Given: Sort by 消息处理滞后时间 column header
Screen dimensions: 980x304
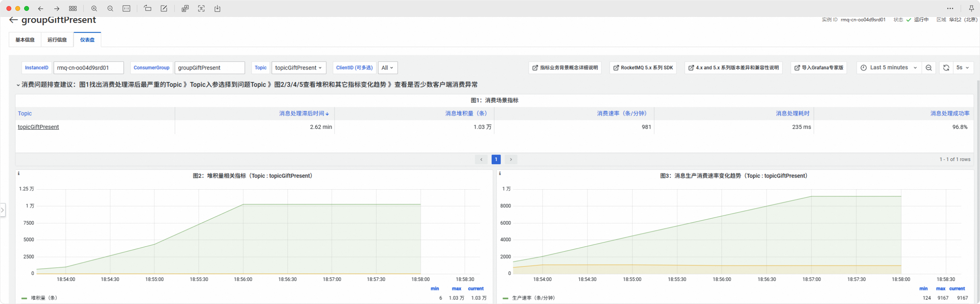Looking at the screenshot, I should (x=304, y=114).
